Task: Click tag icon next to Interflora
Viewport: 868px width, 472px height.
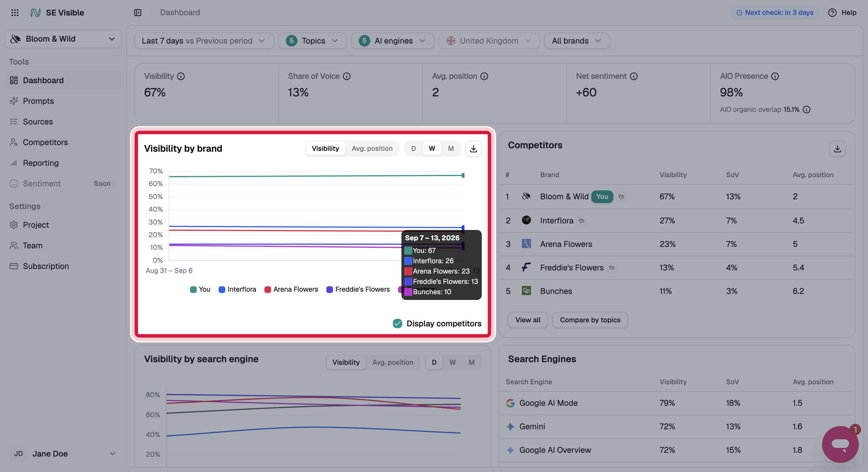Action: click(x=582, y=221)
